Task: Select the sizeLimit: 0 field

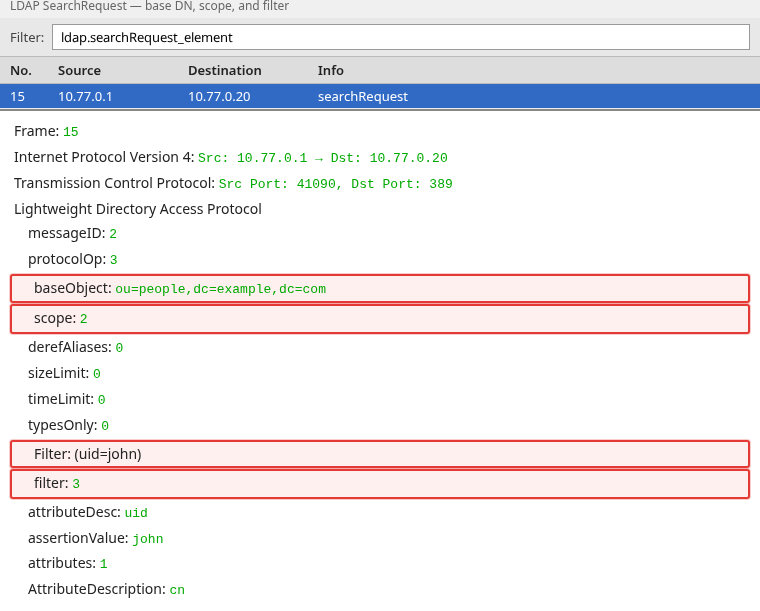Action: coord(64,374)
